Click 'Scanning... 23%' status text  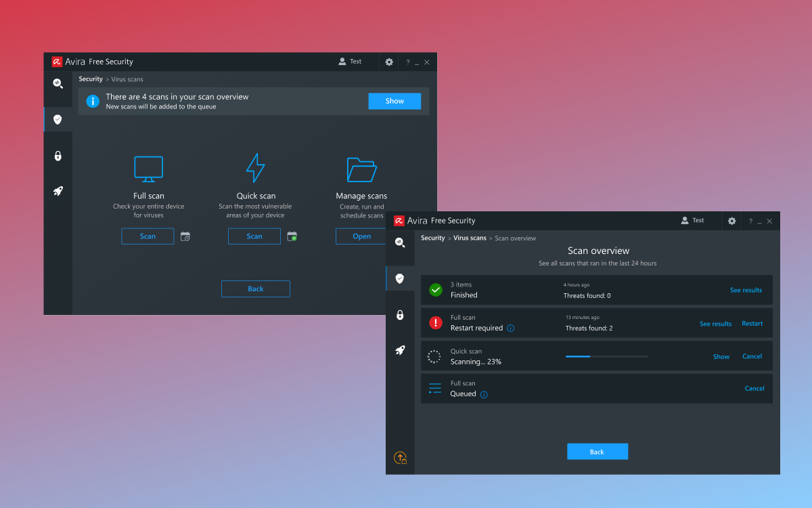point(476,362)
